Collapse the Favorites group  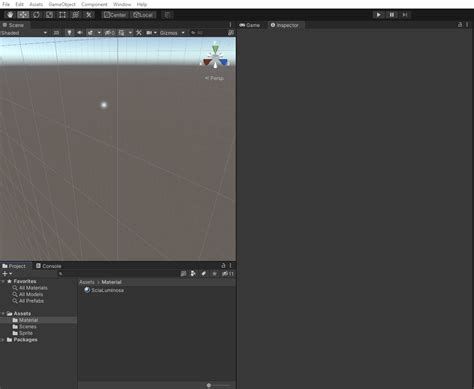coord(3,282)
